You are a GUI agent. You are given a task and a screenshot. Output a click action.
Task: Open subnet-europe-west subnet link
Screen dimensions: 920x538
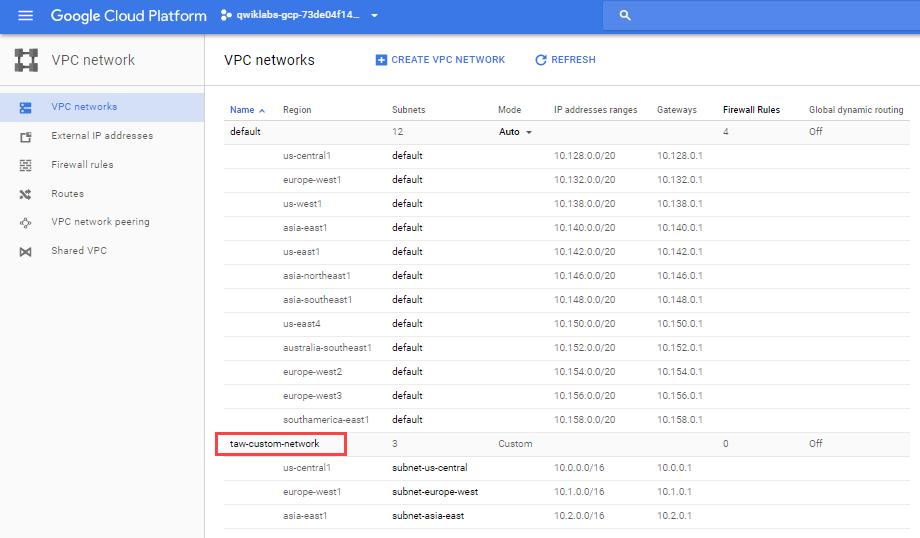tap(435, 492)
